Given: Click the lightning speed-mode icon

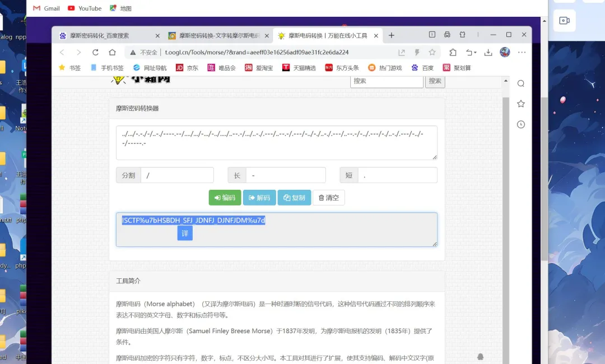Looking at the screenshot, I should tap(417, 52).
